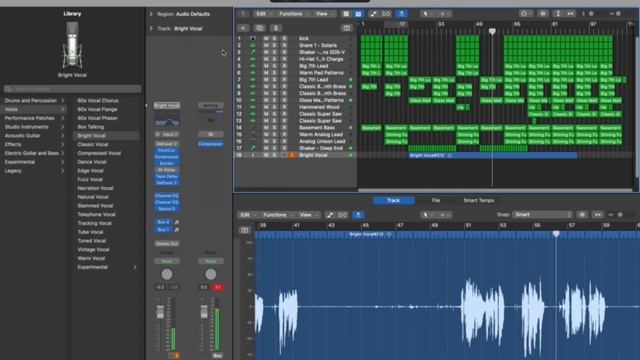Click track 3 Shaker instrument icon

click(253, 52)
